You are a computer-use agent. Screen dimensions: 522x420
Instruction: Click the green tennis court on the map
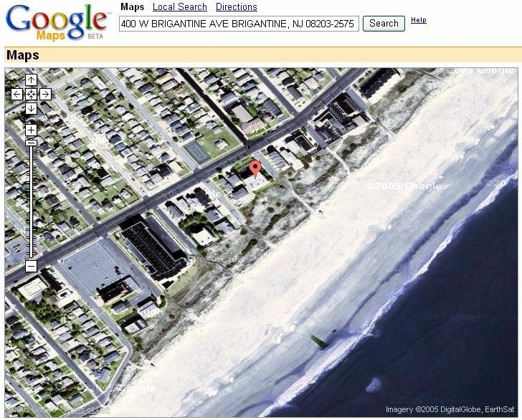click(197, 152)
